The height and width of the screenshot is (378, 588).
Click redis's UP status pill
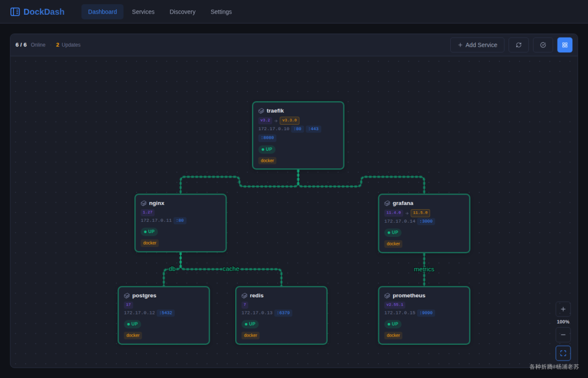(250, 324)
